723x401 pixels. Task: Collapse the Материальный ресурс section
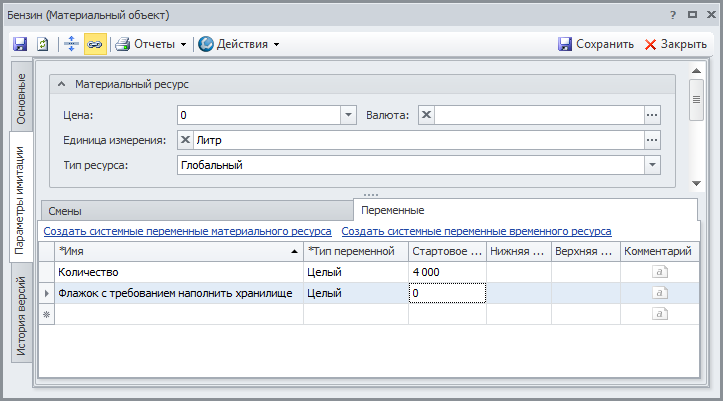[x=62, y=85]
